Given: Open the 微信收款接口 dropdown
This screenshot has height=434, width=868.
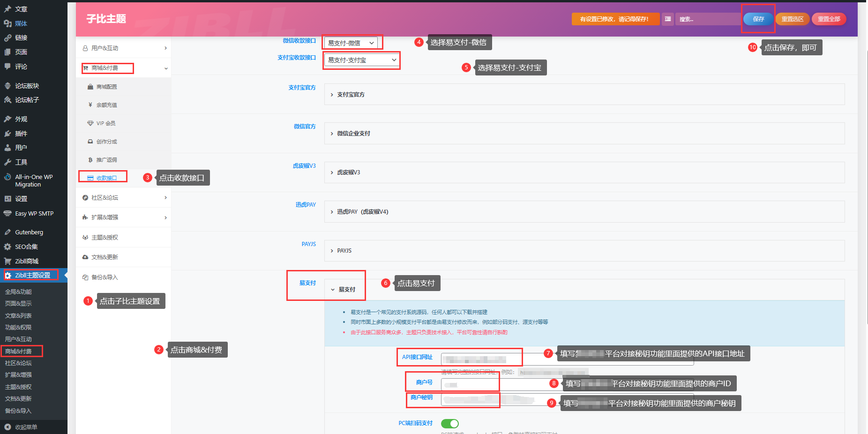Looking at the screenshot, I should pos(351,43).
